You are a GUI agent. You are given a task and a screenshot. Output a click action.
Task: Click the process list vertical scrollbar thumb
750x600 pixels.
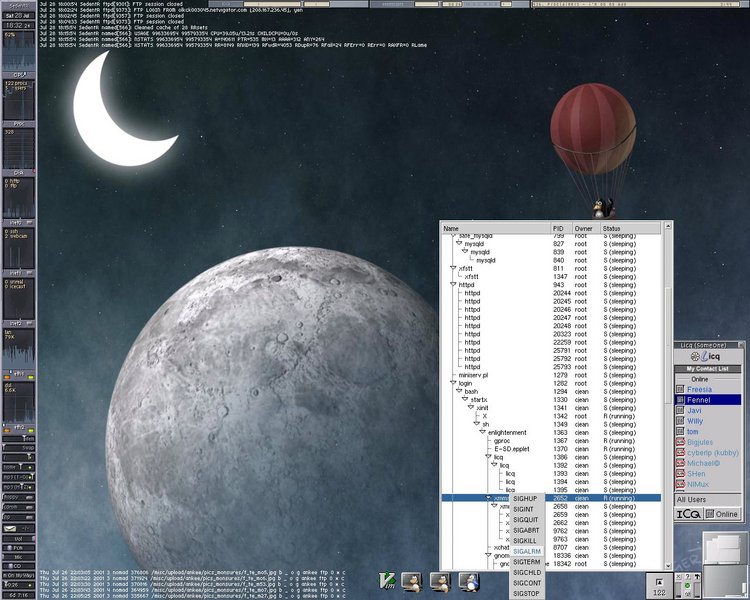pos(668,346)
